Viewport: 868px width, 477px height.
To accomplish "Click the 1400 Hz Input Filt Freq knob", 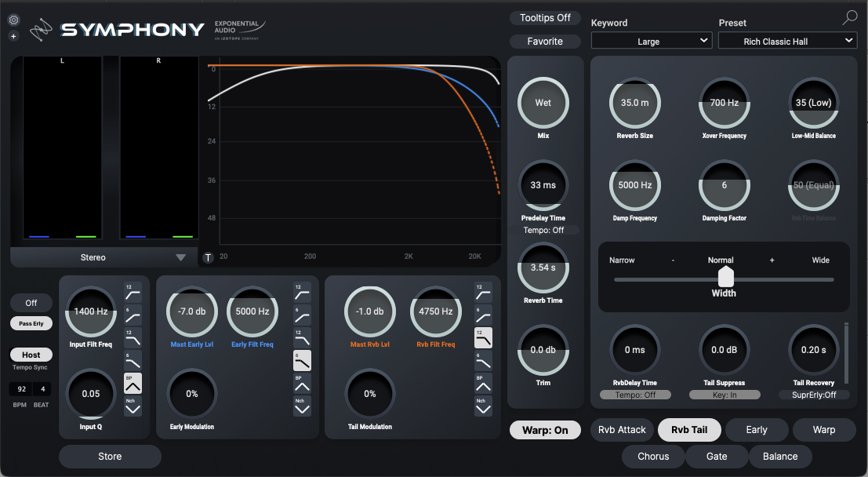I will pyautogui.click(x=91, y=311).
